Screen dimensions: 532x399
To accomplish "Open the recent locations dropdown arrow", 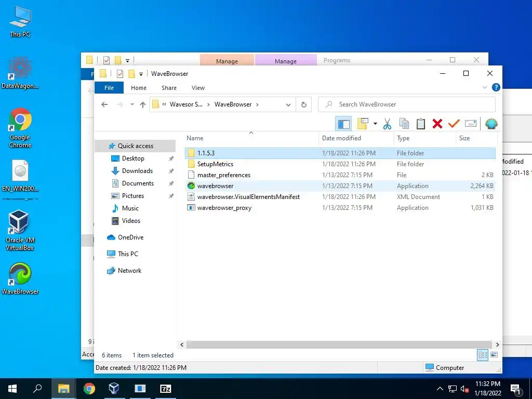I will pyautogui.click(x=132, y=104).
